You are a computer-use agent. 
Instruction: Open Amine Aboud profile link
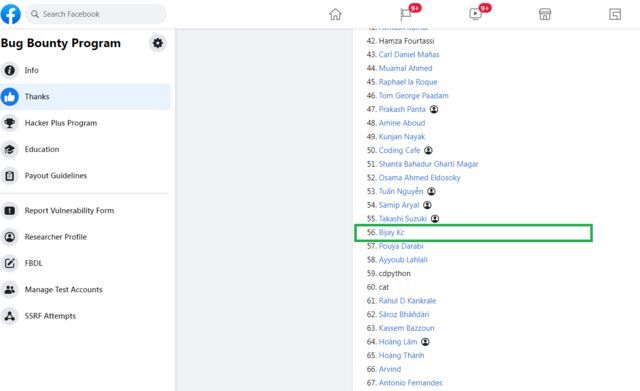tap(402, 123)
